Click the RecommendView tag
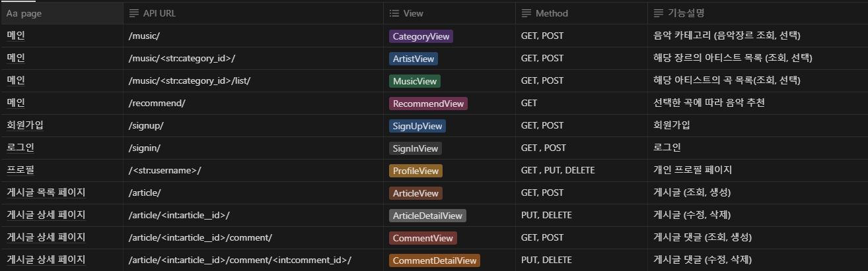Image resolution: width=868 pixels, height=271 pixels. tap(428, 104)
